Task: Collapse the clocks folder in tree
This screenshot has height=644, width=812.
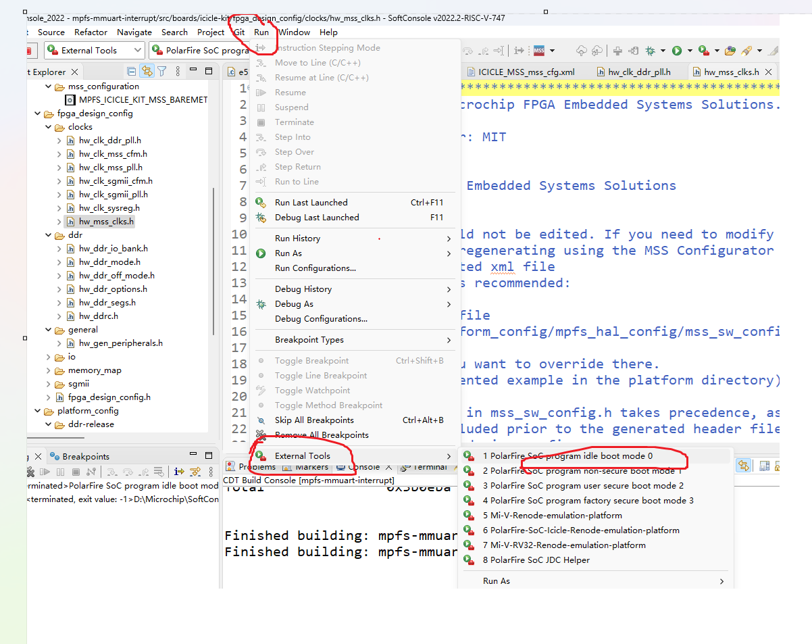Action: (48, 127)
